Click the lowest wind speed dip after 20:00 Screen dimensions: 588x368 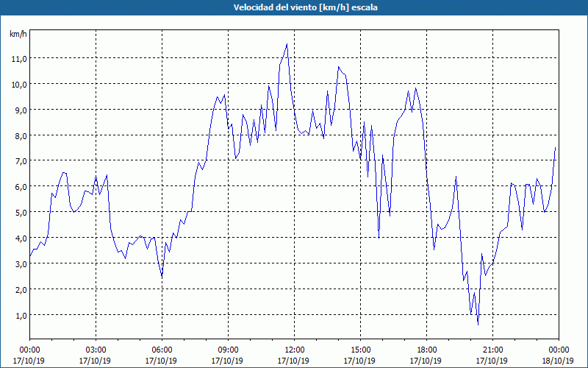click(x=478, y=325)
